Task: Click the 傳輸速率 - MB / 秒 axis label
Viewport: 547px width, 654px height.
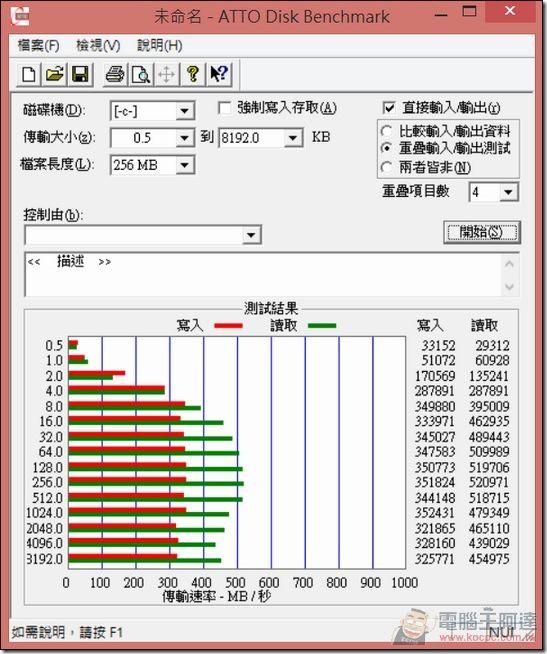Action: (217, 597)
